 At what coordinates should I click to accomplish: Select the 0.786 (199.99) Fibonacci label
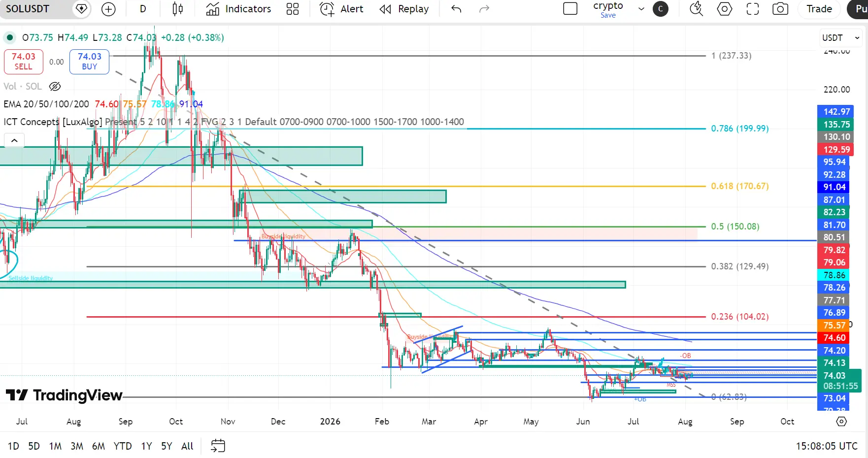739,129
